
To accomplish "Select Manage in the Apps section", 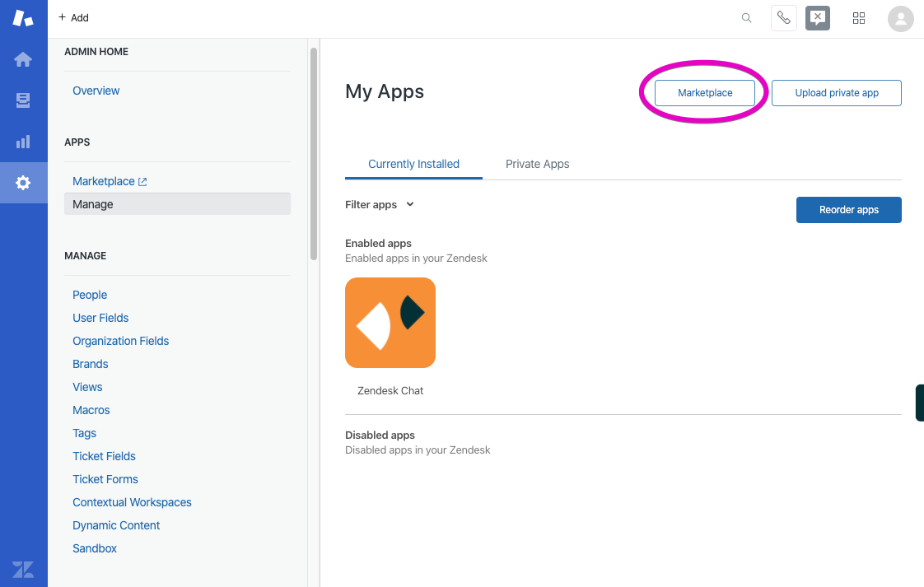I will (x=177, y=204).
